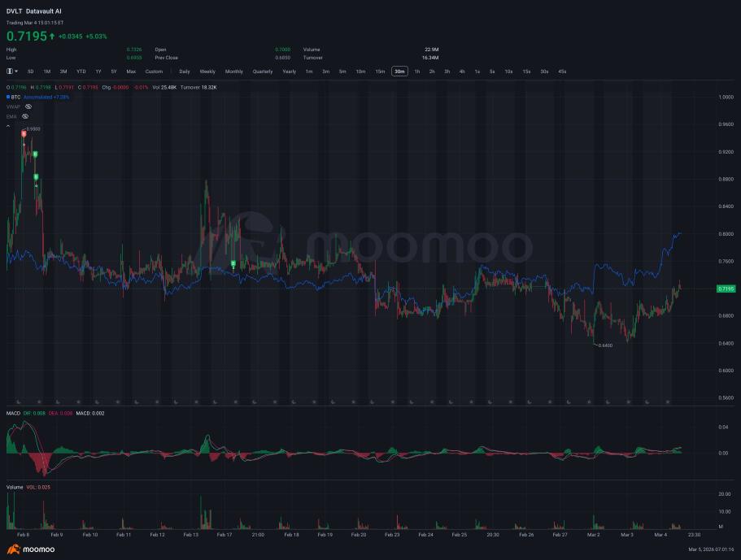This screenshot has width=741, height=560.
Task: Switch to the Daily chart interval
Action: [185, 72]
